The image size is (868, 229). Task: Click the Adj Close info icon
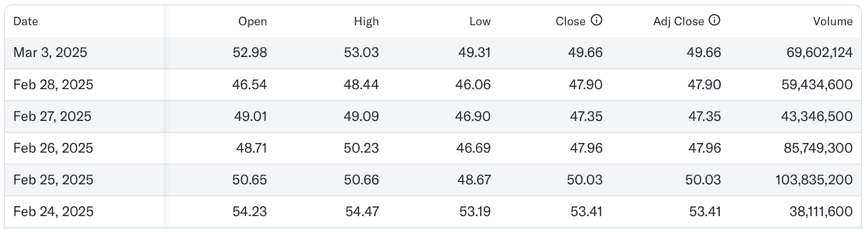point(715,21)
